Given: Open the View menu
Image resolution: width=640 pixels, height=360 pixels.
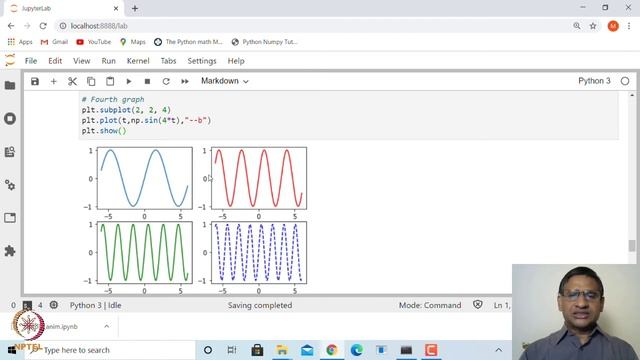Looking at the screenshot, I should point(82,61).
